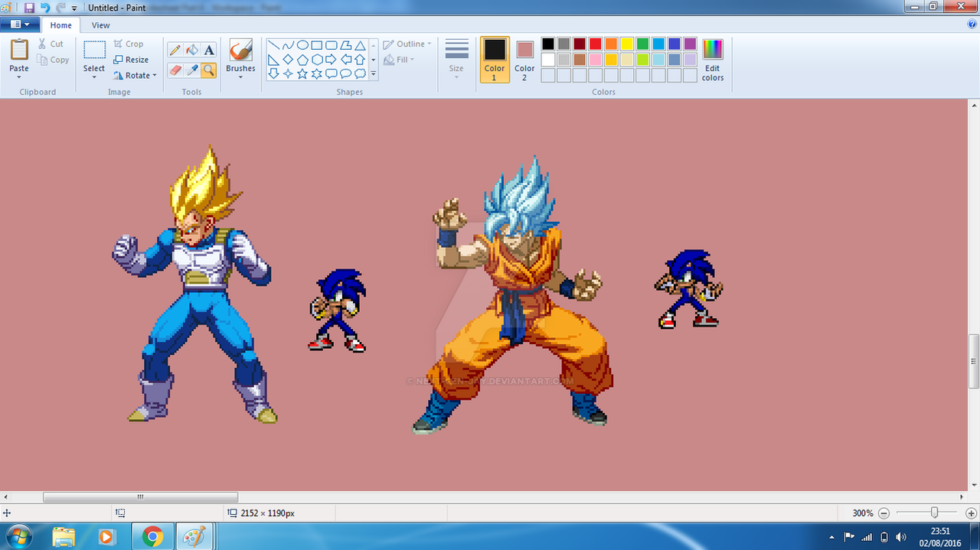Open the Outline dropdown
The height and width of the screenshot is (550, 980).
[407, 44]
